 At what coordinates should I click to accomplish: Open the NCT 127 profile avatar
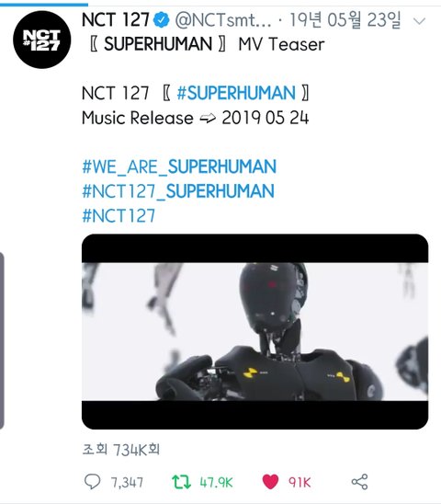pos(41,40)
